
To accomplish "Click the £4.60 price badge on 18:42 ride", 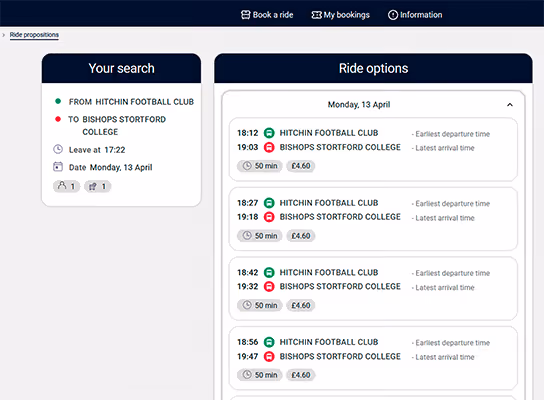I will (301, 305).
